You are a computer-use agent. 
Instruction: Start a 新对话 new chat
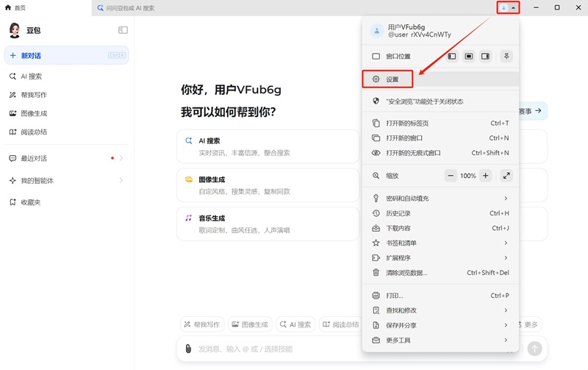(x=66, y=55)
